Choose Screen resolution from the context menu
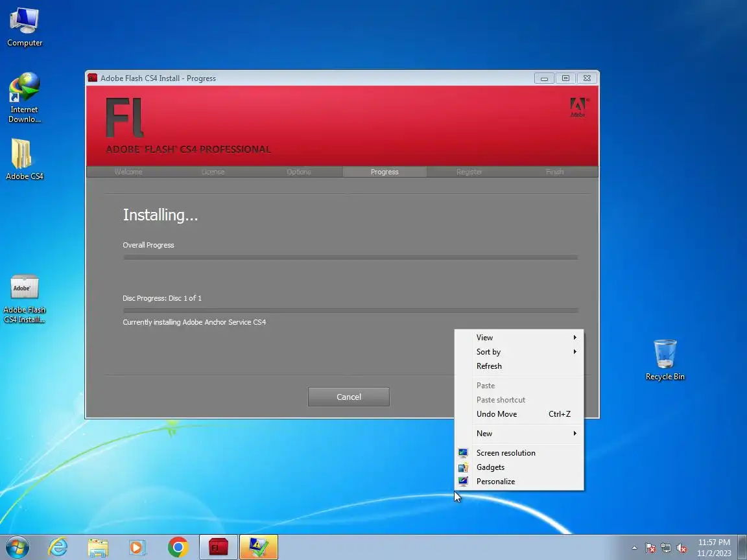This screenshot has height=560, width=747. tap(519, 453)
